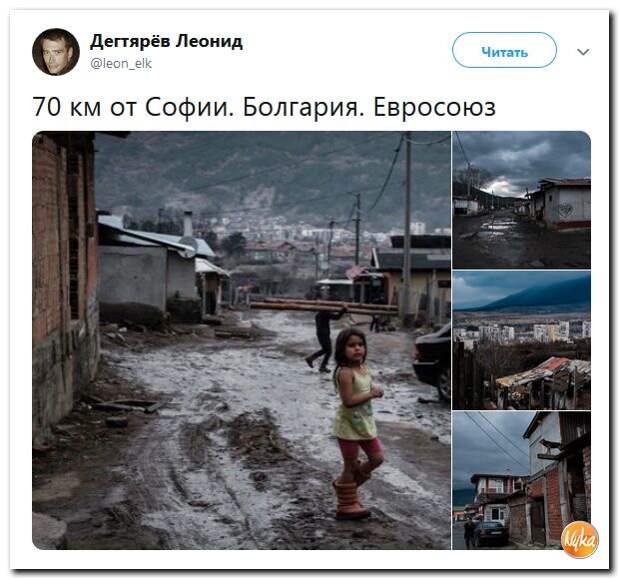Screen dimensions: 620x580
Task: Click the man carrying a log in the photo
Action: 326,338
